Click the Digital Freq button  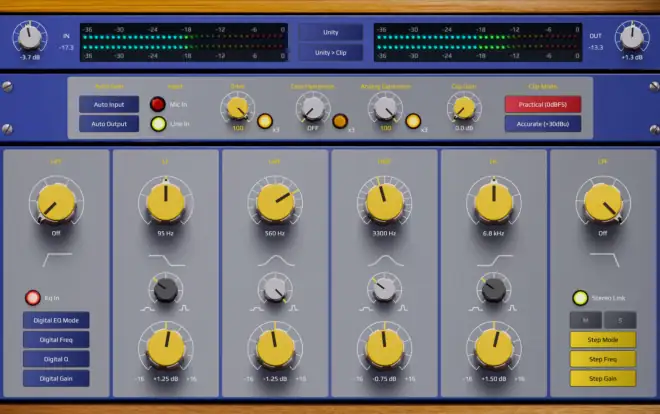56,340
